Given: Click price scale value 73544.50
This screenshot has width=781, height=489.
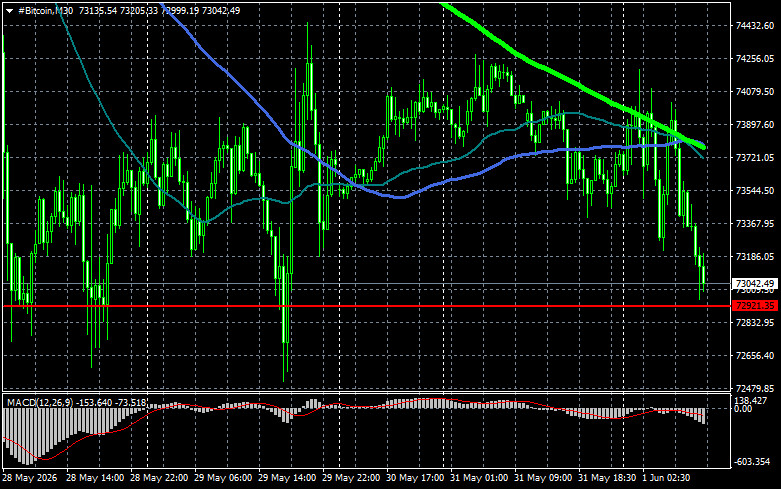Looking at the screenshot, I should tap(755, 191).
